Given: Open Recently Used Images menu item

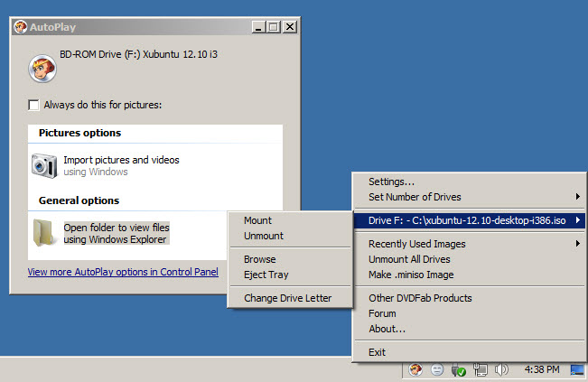Looking at the screenshot, I should point(470,244).
